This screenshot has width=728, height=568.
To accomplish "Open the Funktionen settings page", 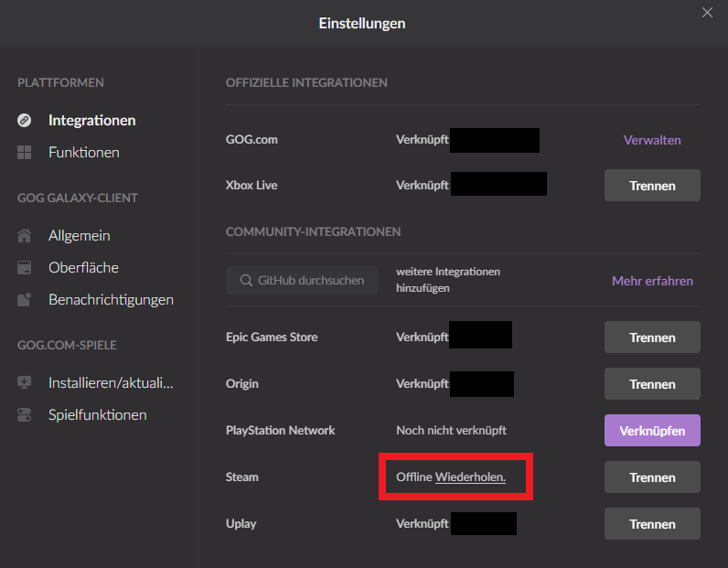I will click(x=84, y=153).
